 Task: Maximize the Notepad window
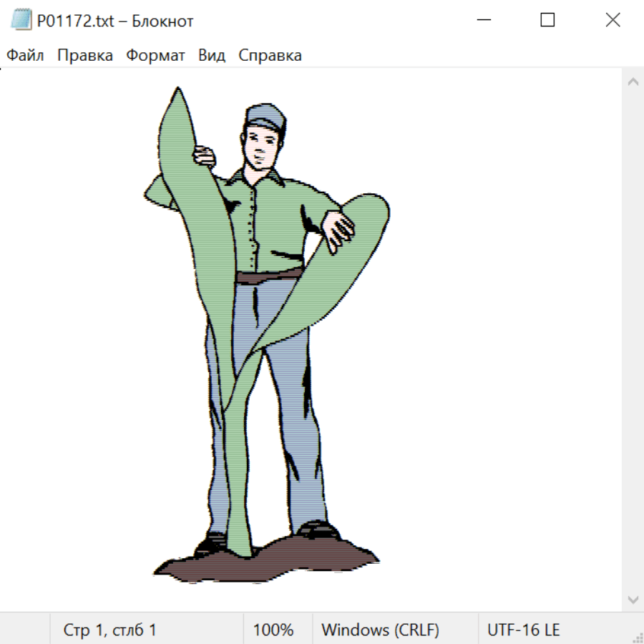click(547, 21)
